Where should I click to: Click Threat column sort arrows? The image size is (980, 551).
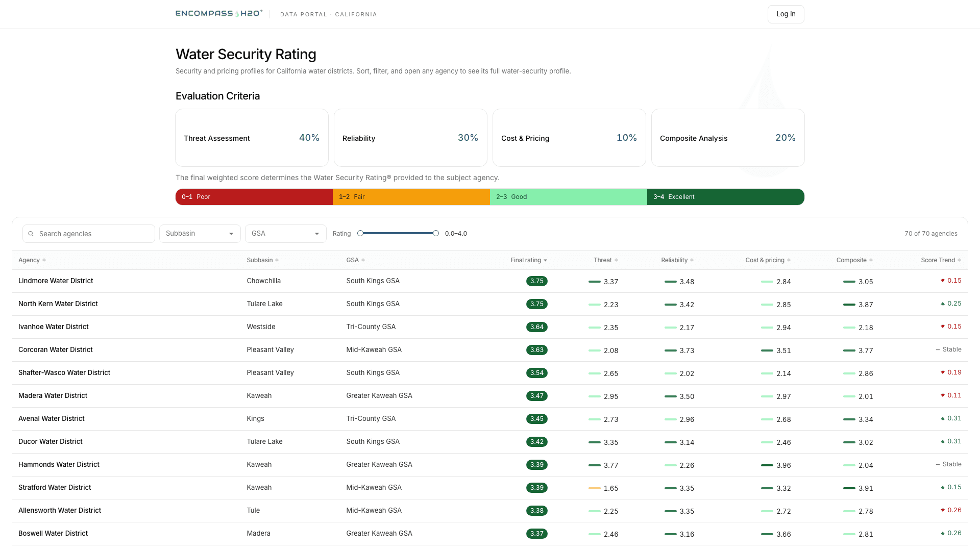(617, 260)
